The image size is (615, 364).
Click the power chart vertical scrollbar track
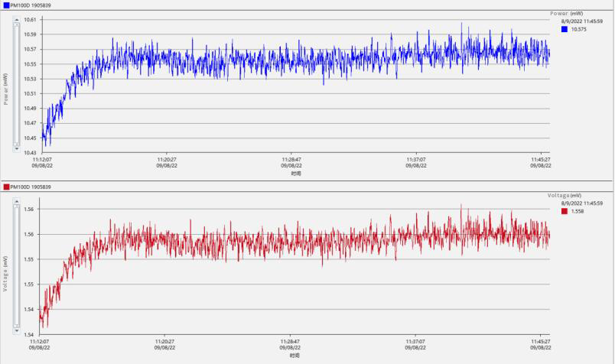pos(16,84)
